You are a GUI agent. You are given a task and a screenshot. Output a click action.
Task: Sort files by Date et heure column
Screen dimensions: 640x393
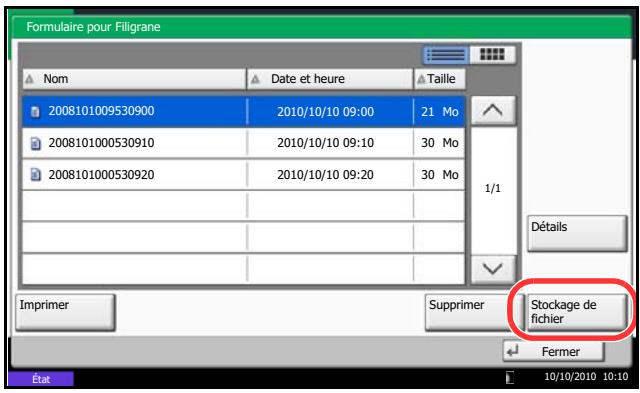point(330,79)
